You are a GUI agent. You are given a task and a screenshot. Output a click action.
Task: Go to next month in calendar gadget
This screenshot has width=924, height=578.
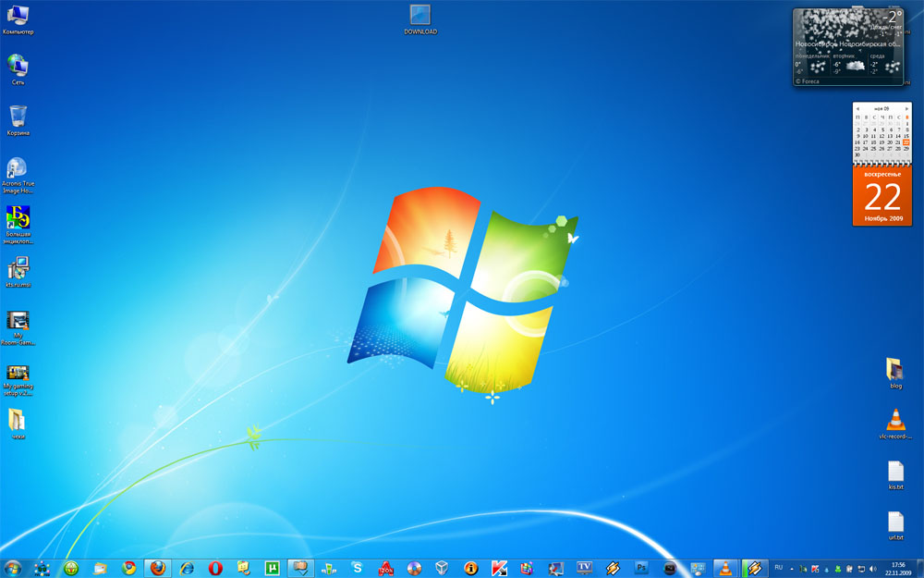[907, 108]
